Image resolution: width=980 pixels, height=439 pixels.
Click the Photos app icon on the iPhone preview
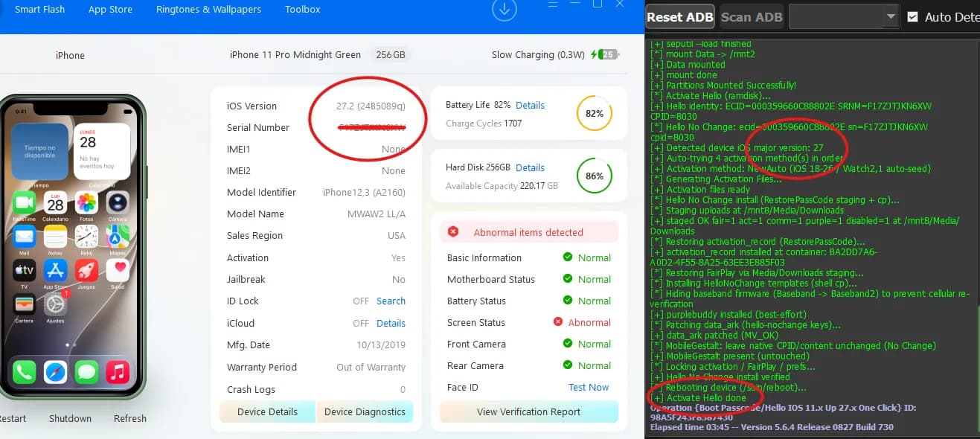pos(86,202)
